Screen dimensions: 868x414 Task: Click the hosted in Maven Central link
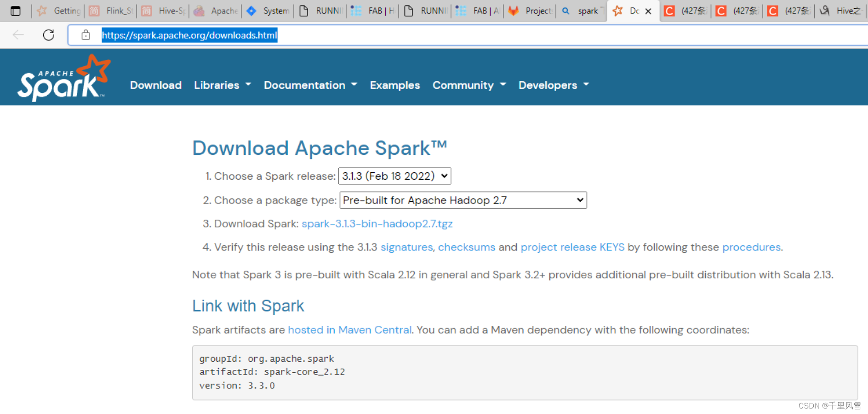(349, 329)
